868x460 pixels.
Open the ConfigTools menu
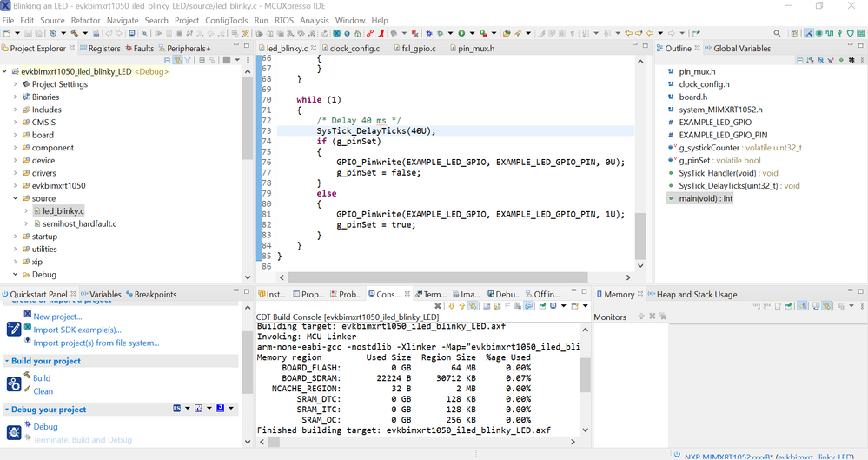(227, 20)
